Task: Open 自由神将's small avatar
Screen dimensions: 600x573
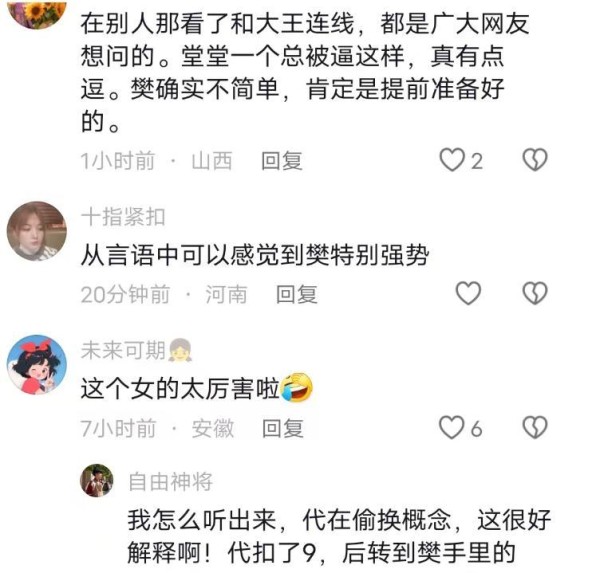Action: (x=97, y=480)
